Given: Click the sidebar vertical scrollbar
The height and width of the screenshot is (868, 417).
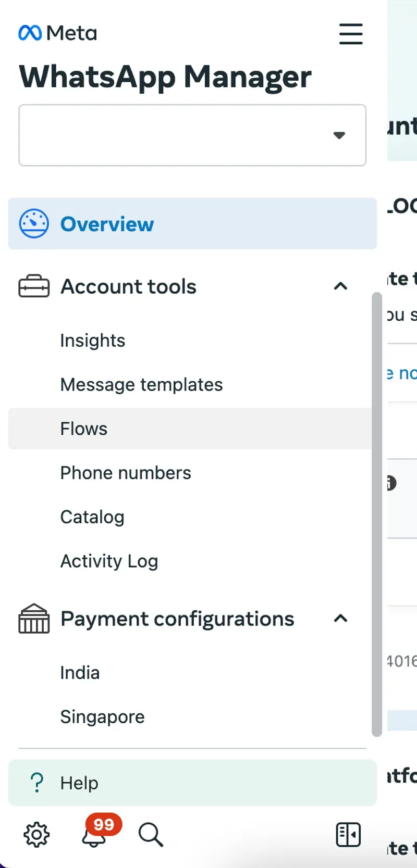Looking at the screenshot, I should point(377,514).
